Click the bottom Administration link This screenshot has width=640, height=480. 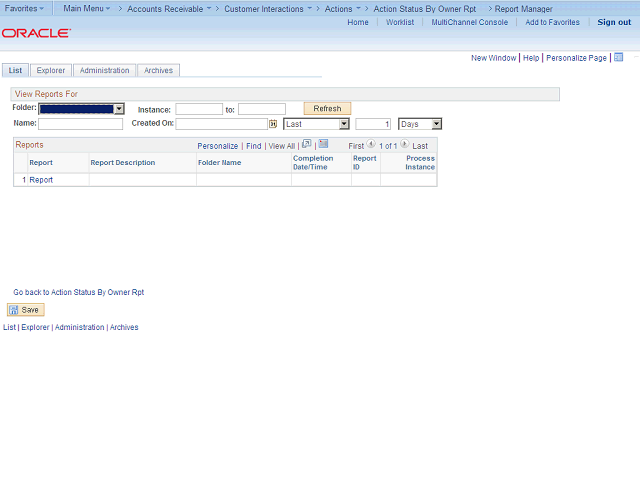tap(80, 327)
